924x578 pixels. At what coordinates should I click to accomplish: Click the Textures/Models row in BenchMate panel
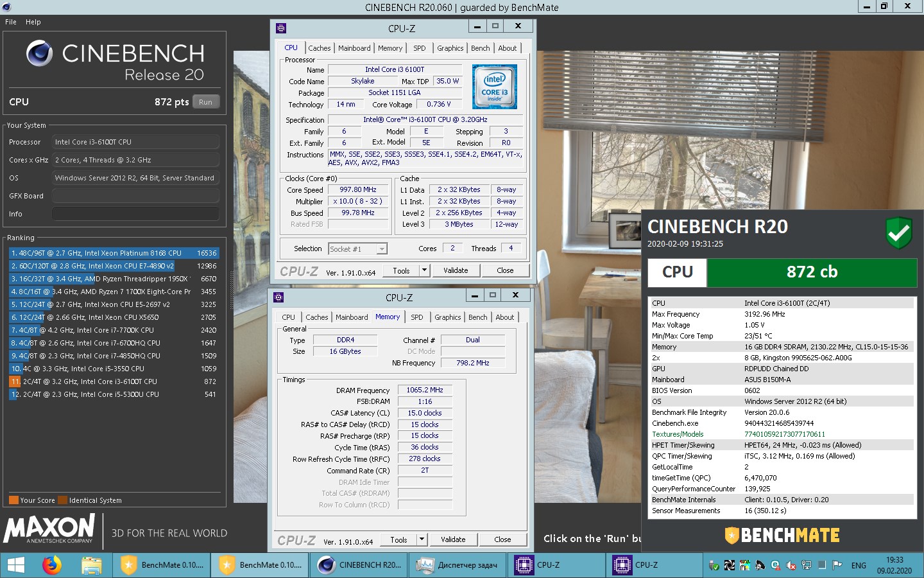pyautogui.click(x=782, y=434)
